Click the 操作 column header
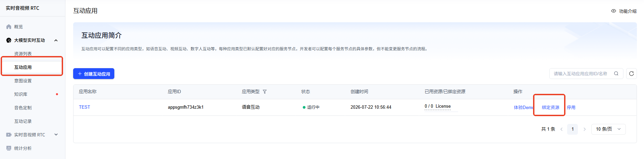 (x=518, y=91)
